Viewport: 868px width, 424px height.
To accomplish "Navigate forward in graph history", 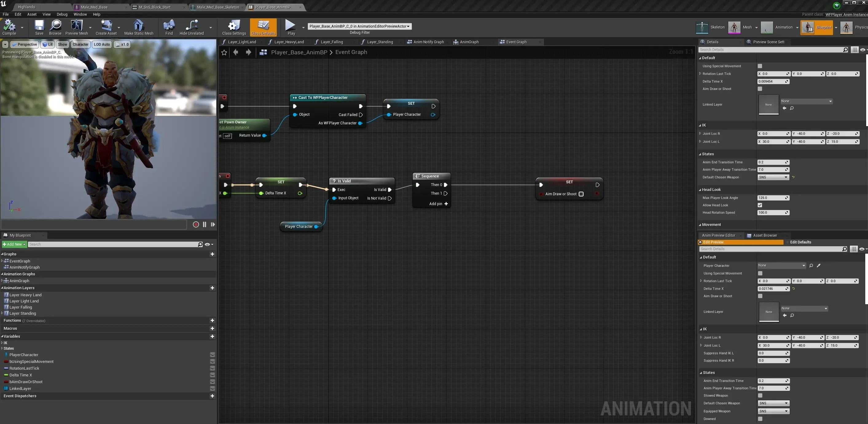I will tap(248, 52).
